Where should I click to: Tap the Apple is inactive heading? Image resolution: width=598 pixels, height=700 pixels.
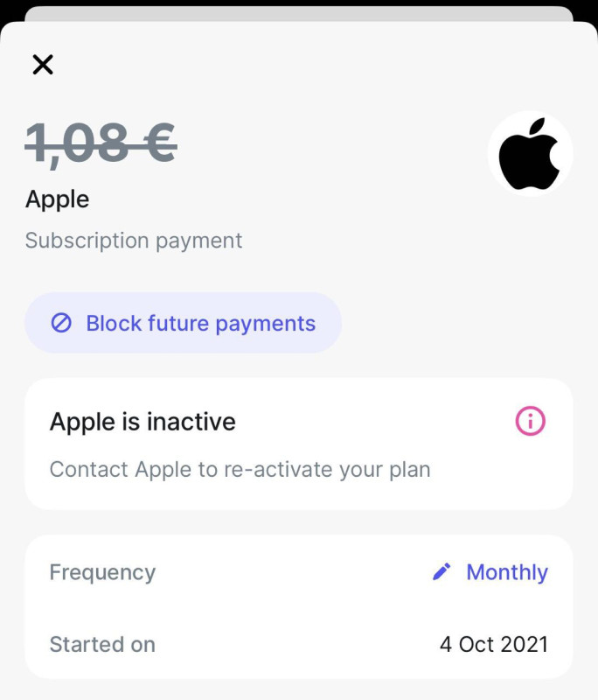click(143, 422)
